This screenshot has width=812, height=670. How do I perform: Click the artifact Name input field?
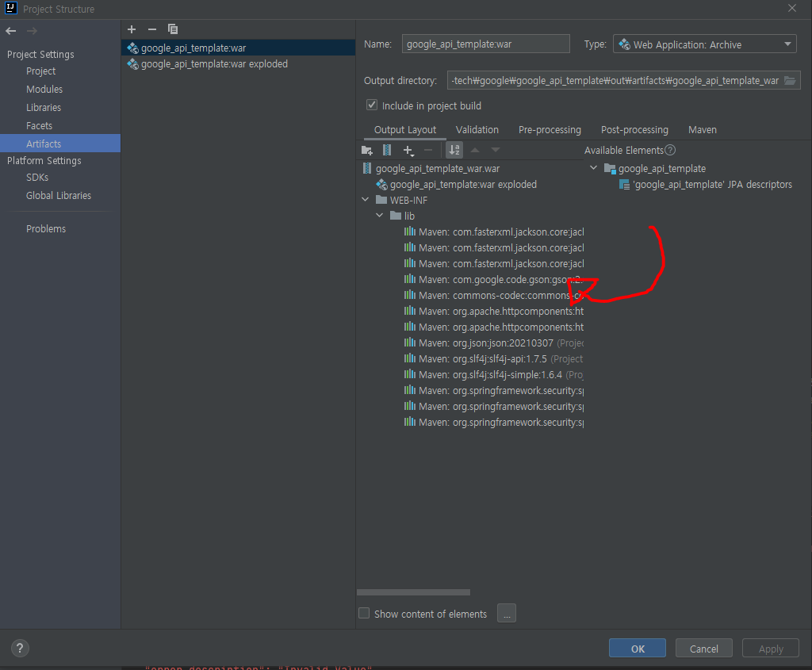click(486, 44)
